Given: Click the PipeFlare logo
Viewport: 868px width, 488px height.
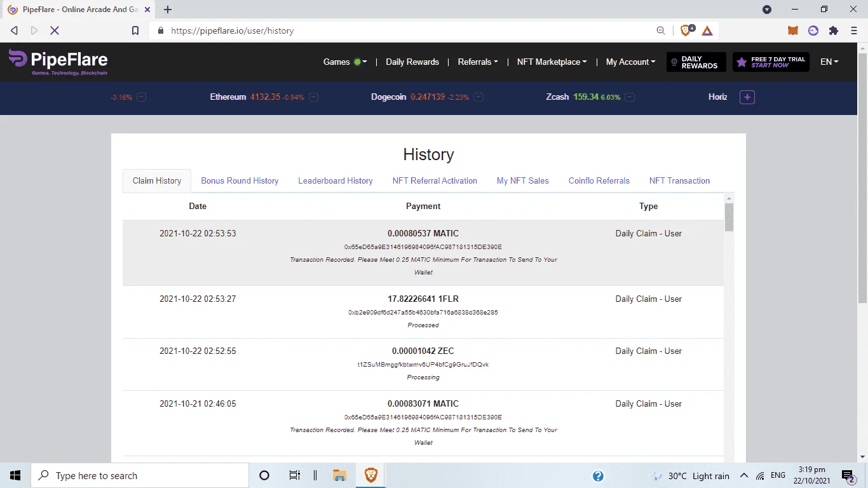Looking at the screenshot, I should pyautogui.click(x=58, y=62).
